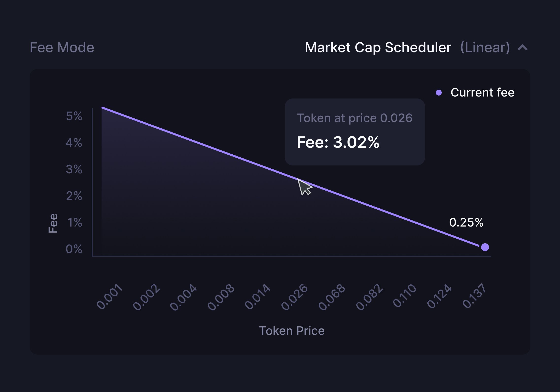Click the Token Price axis title
The height and width of the screenshot is (392, 560).
coord(292,331)
